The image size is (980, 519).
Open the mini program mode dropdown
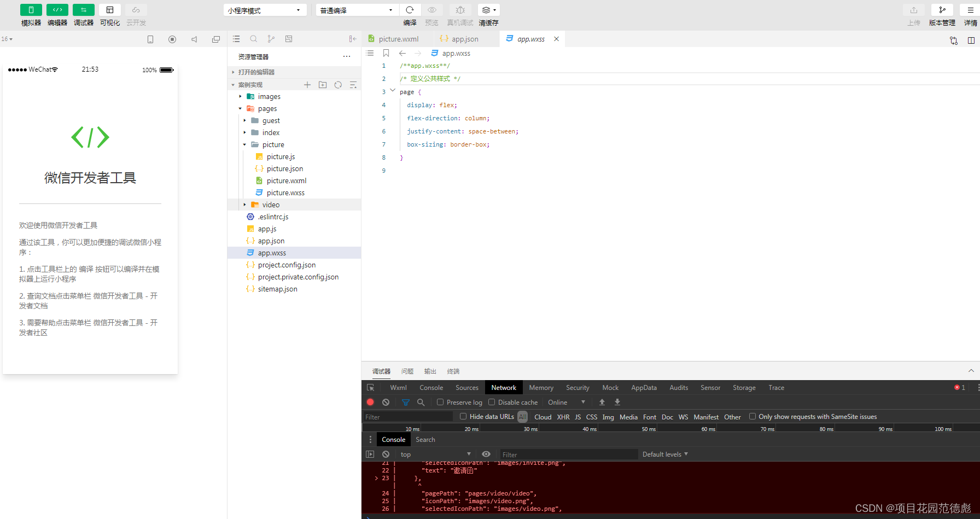coord(265,10)
